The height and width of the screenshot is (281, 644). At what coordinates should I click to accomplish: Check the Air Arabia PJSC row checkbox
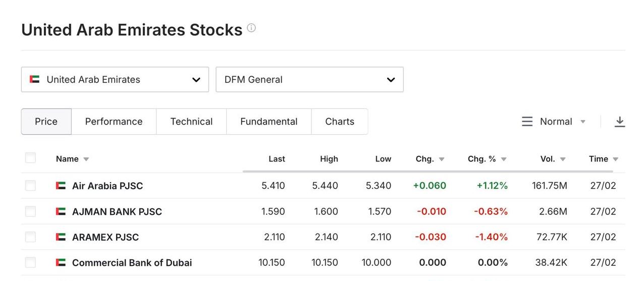[x=30, y=186]
